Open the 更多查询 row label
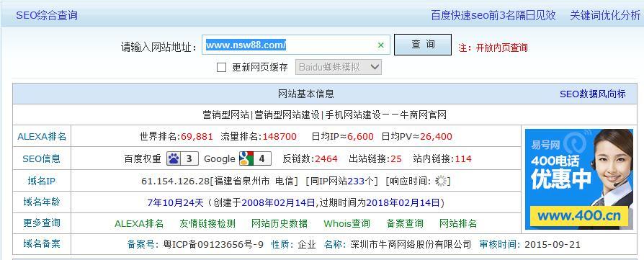 [42, 223]
